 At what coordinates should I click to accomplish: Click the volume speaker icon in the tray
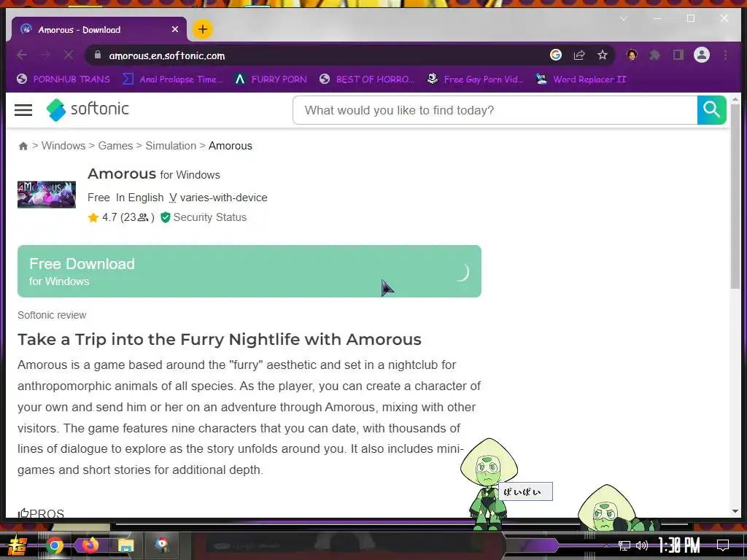click(642, 545)
